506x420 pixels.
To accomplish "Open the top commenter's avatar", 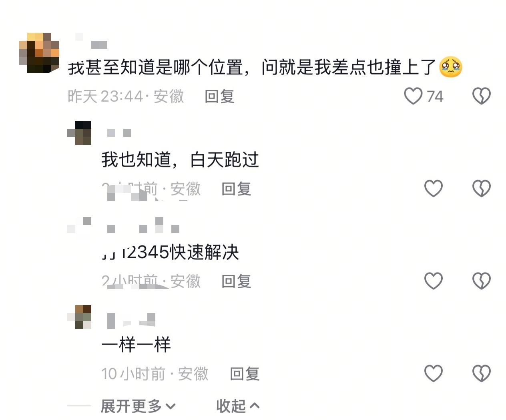I will [x=39, y=53].
